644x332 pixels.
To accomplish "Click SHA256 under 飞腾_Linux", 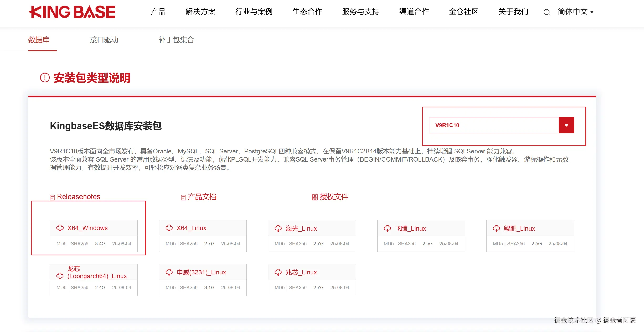I will click(407, 244).
